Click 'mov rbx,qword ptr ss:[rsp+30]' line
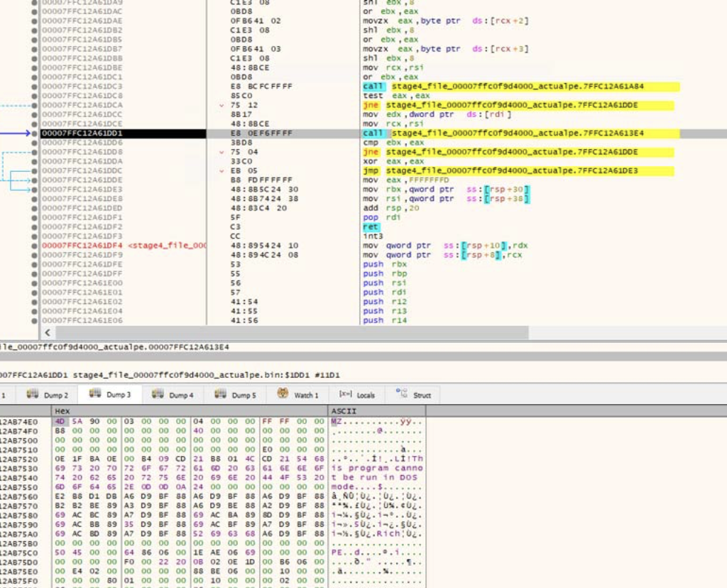 click(446, 190)
